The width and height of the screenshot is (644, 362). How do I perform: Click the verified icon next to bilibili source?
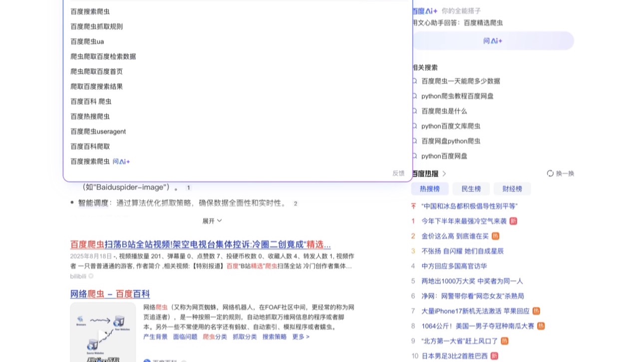[x=91, y=276]
